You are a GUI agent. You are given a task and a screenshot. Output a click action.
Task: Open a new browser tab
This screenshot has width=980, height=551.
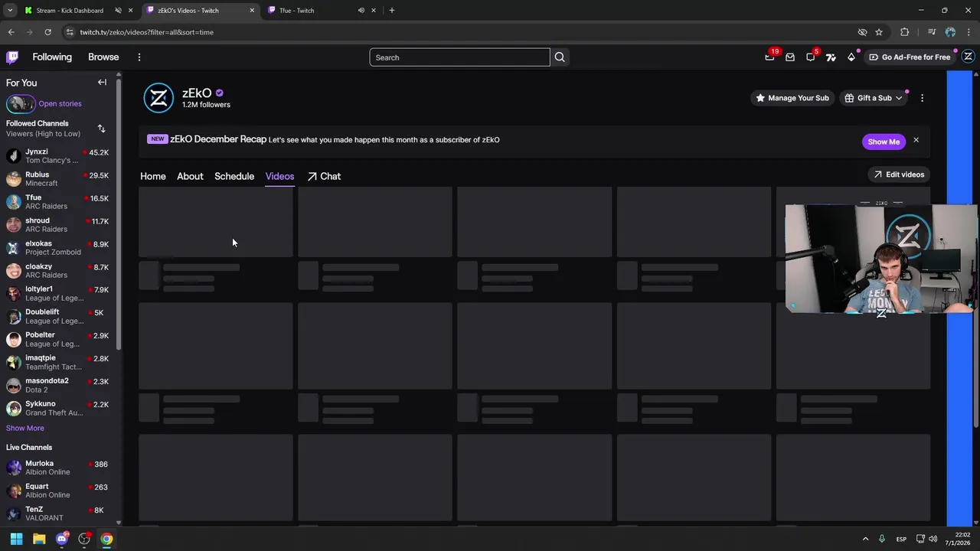[391, 10]
